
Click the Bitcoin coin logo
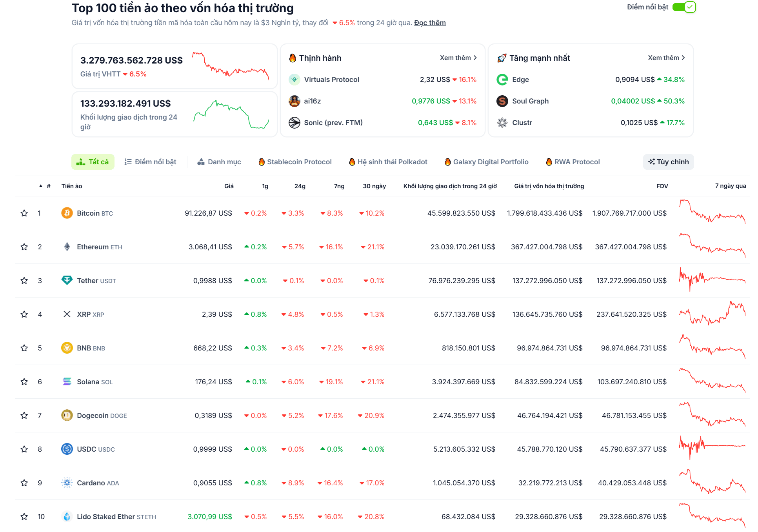coord(67,213)
